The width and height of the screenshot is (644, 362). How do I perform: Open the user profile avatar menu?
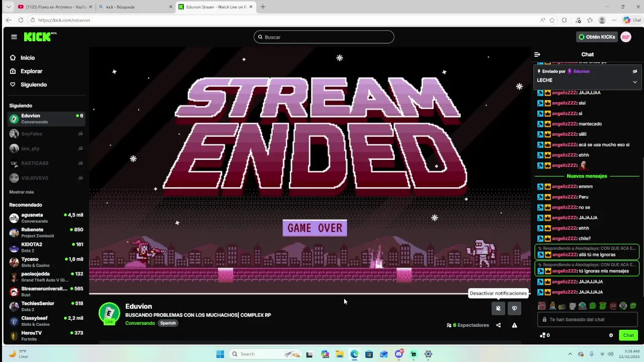pyautogui.click(x=626, y=37)
